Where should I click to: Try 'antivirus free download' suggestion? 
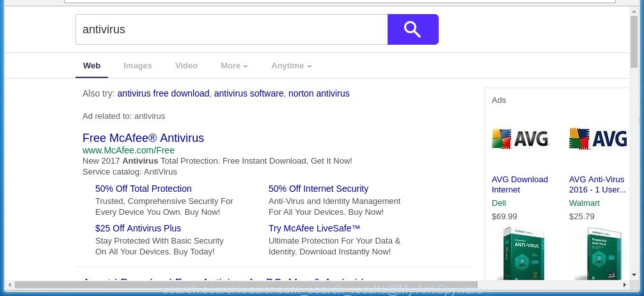pos(163,93)
